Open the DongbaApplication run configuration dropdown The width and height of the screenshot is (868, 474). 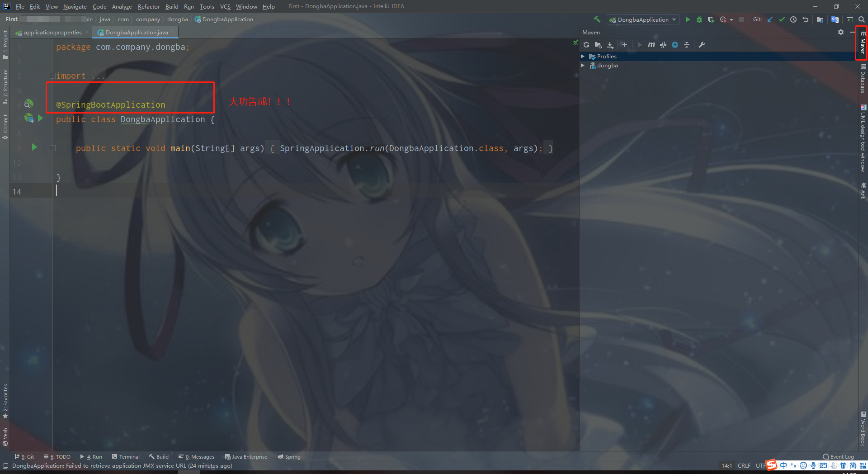pyautogui.click(x=642, y=19)
